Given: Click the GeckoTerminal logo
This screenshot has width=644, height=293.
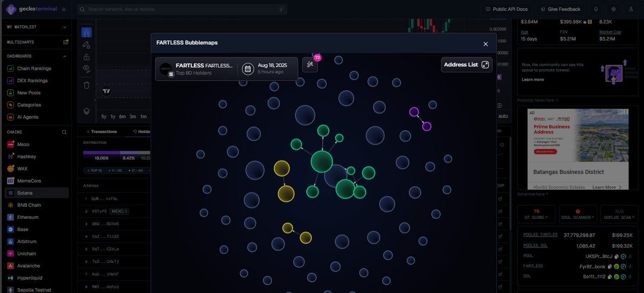Looking at the screenshot, I should pyautogui.click(x=32, y=9).
